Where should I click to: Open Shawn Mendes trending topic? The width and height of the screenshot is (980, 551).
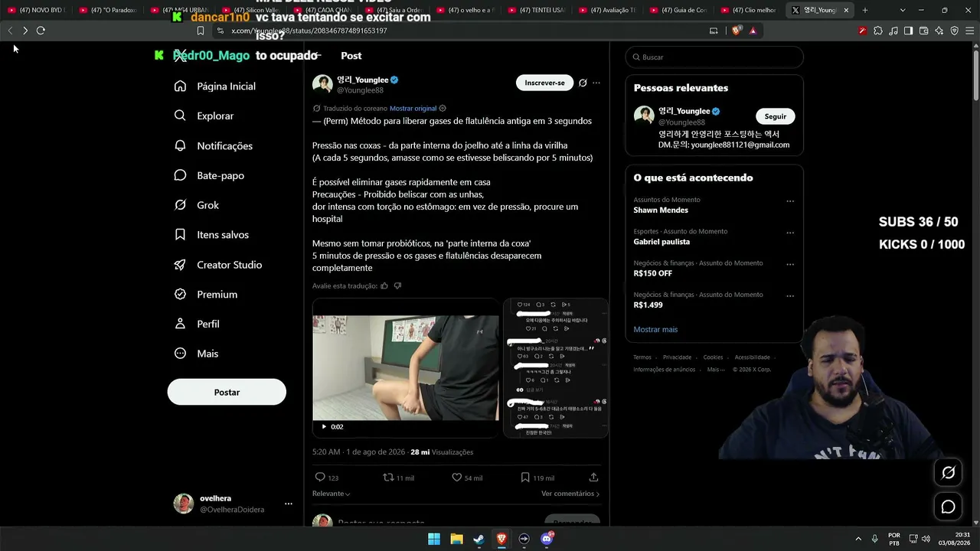click(x=661, y=210)
